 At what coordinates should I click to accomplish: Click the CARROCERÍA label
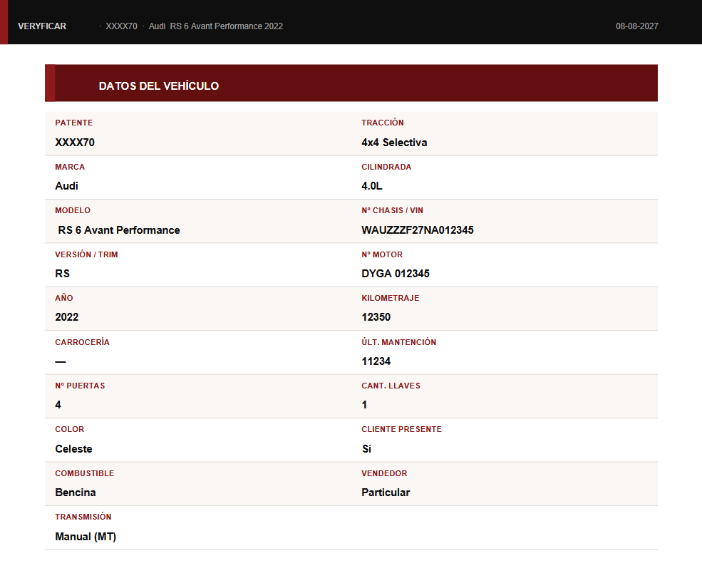[82, 342]
